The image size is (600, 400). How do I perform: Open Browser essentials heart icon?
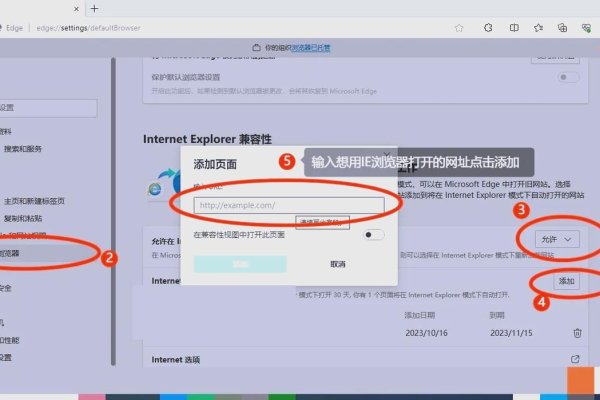586,28
